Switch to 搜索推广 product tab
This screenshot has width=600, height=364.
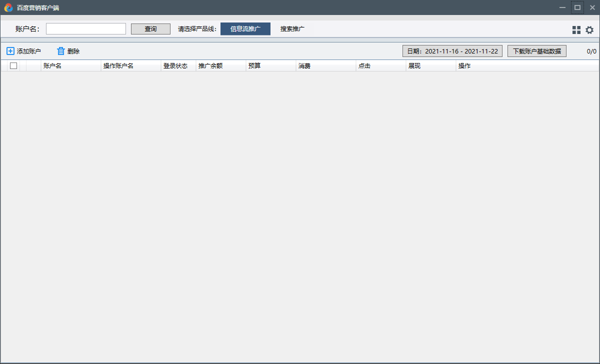(x=292, y=29)
